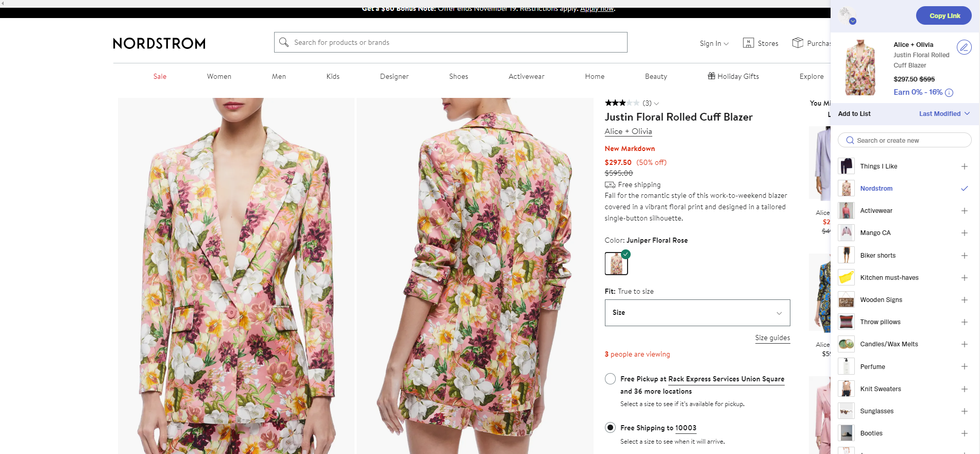Open the Explore menu
The height and width of the screenshot is (454, 980).
point(812,76)
